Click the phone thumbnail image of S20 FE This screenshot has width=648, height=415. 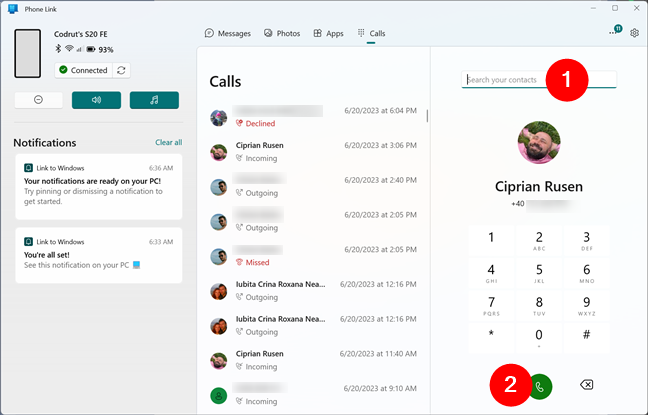28,53
